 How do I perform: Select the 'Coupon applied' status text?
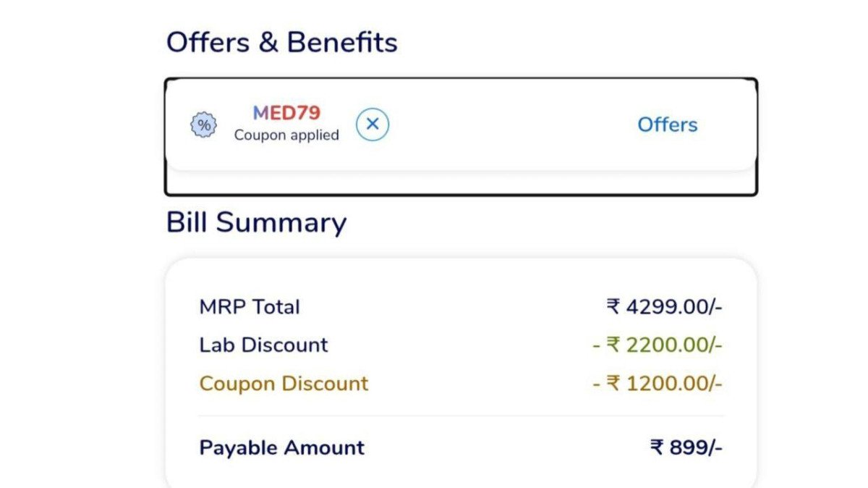tap(286, 135)
